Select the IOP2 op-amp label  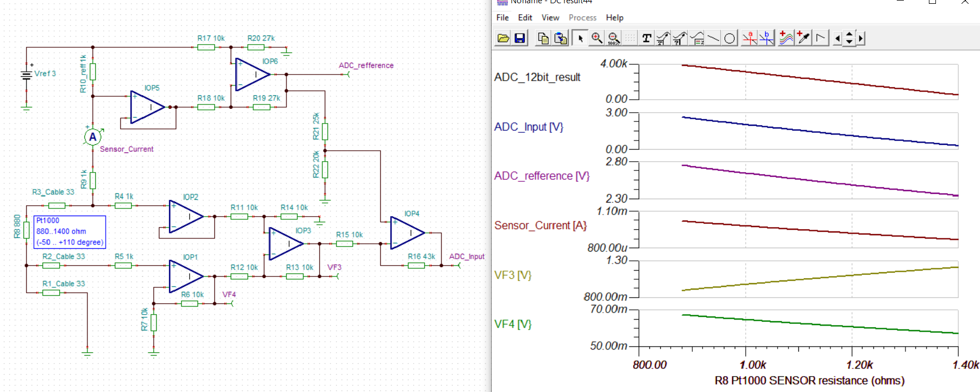pos(190,197)
